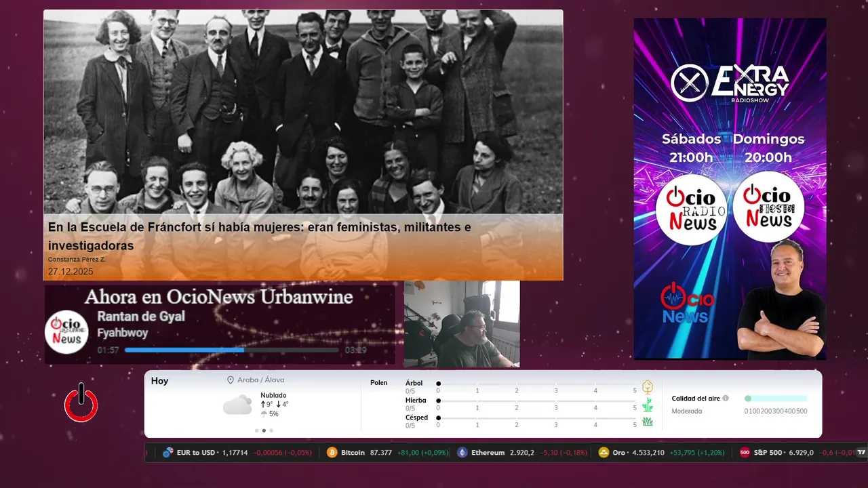This screenshot has width=868, height=488.
Task: Click the 5% rain probability value
Action: pos(274,414)
